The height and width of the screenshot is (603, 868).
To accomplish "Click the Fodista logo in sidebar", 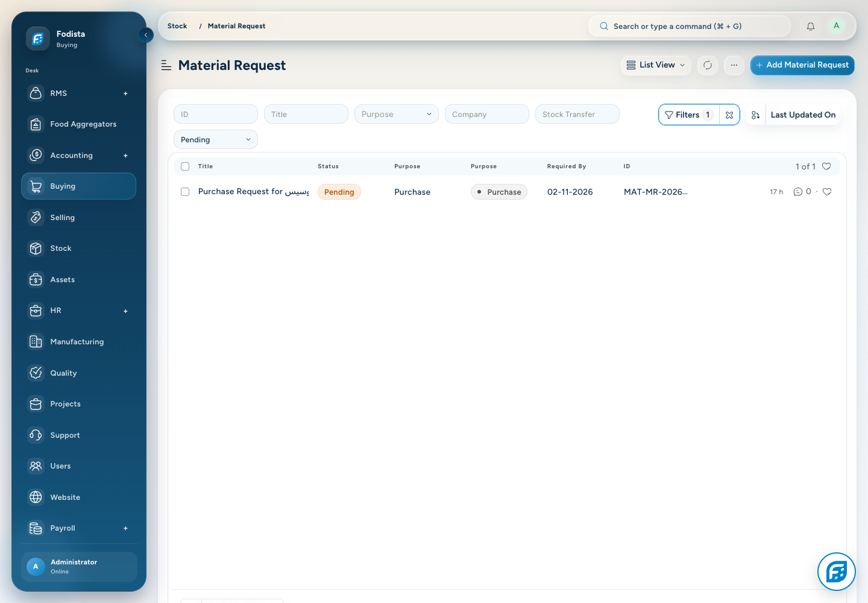I will (37, 39).
